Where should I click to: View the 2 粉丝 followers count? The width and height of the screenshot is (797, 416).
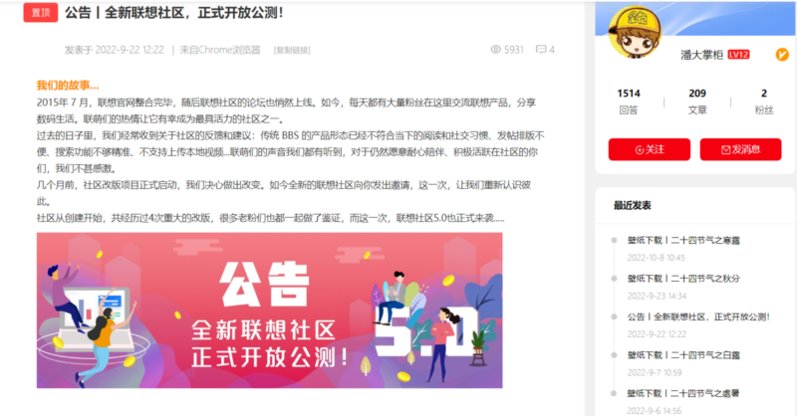point(764,101)
